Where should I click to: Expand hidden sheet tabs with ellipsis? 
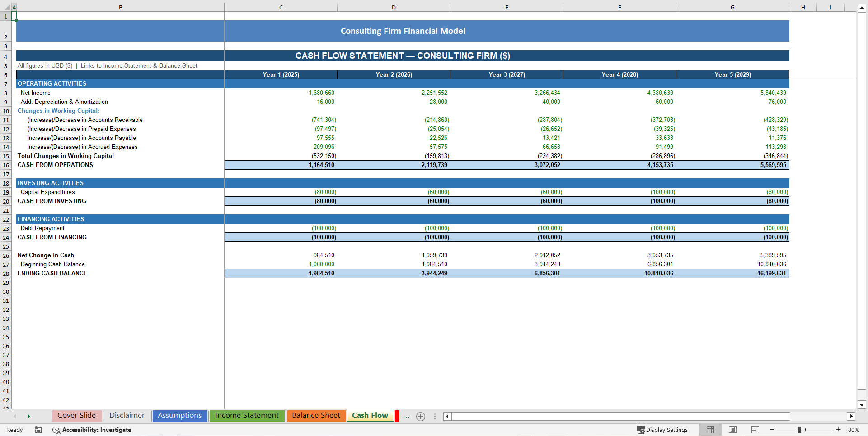click(x=406, y=416)
